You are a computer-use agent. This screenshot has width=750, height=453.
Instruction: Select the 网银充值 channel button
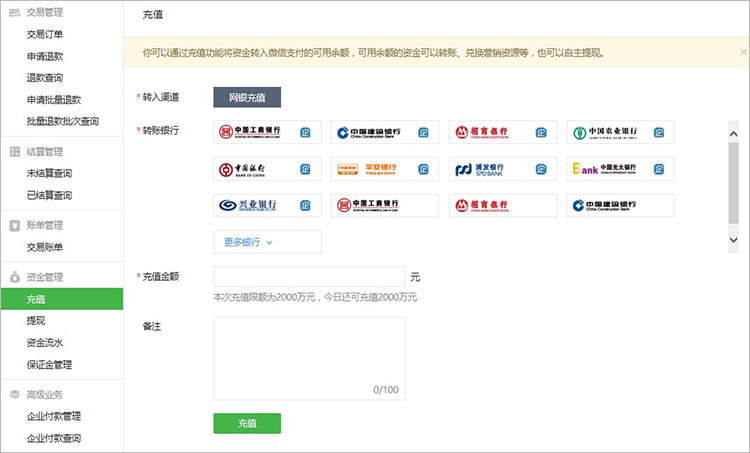pyautogui.click(x=247, y=97)
